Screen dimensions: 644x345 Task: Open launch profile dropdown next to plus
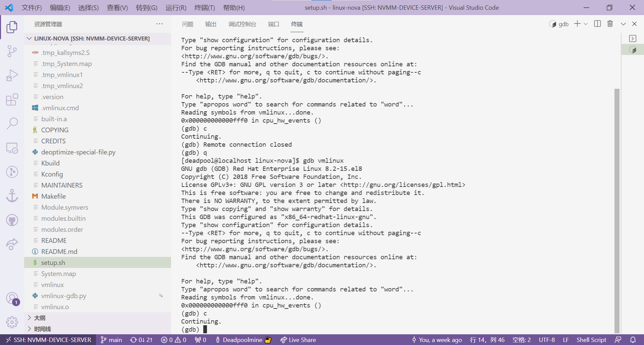586,24
